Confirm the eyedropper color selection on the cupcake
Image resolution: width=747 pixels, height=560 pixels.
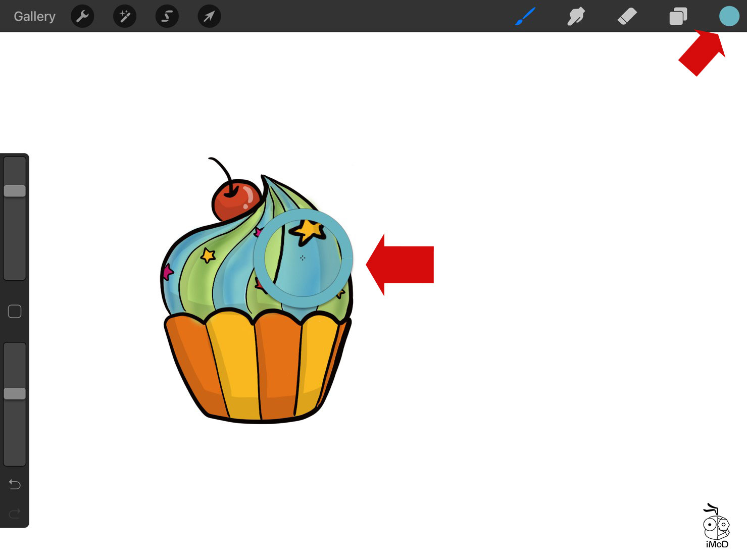(302, 258)
